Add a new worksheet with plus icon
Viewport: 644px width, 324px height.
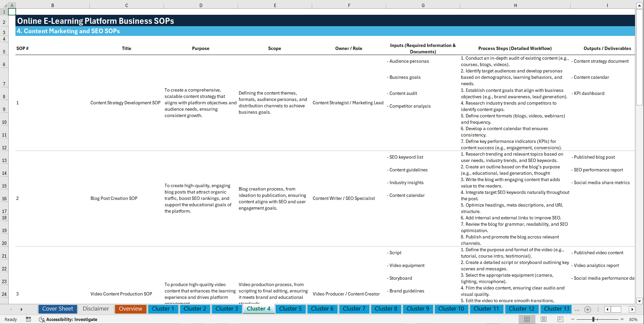pyautogui.click(x=587, y=309)
